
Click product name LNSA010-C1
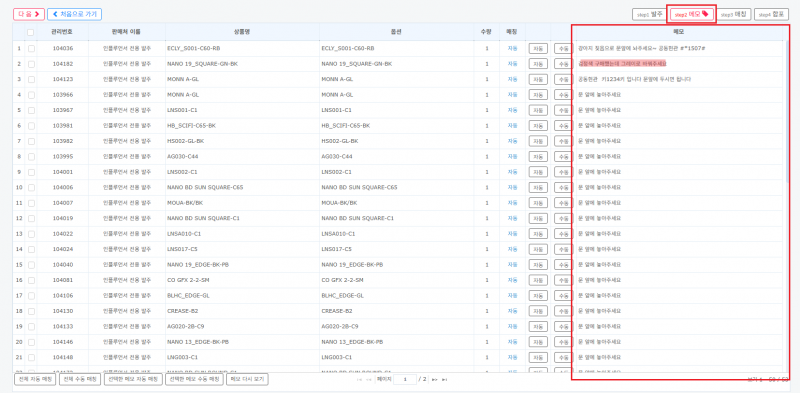click(x=184, y=234)
